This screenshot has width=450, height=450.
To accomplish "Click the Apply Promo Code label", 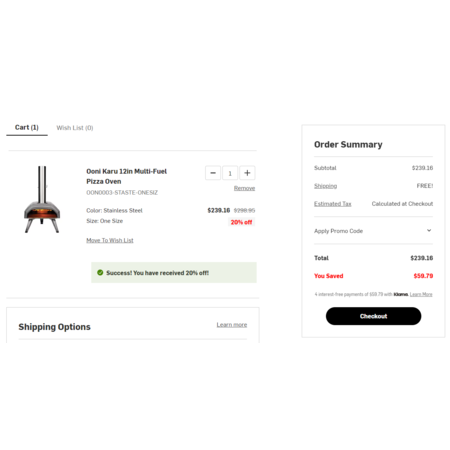I will [338, 231].
